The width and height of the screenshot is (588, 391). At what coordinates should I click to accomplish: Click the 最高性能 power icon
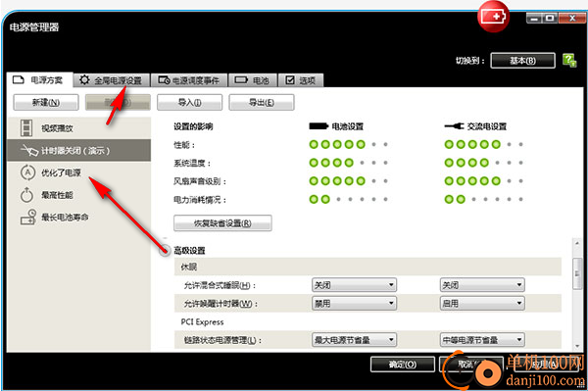coord(26,195)
